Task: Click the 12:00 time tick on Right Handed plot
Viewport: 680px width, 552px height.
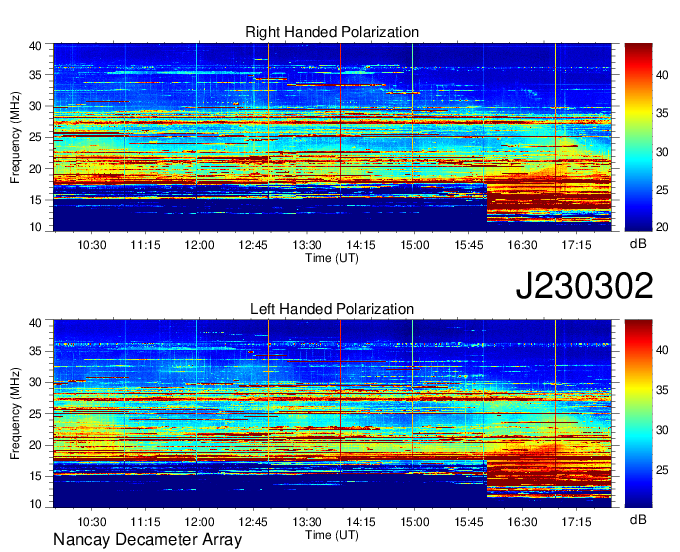Action: click(x=199, y=245)
